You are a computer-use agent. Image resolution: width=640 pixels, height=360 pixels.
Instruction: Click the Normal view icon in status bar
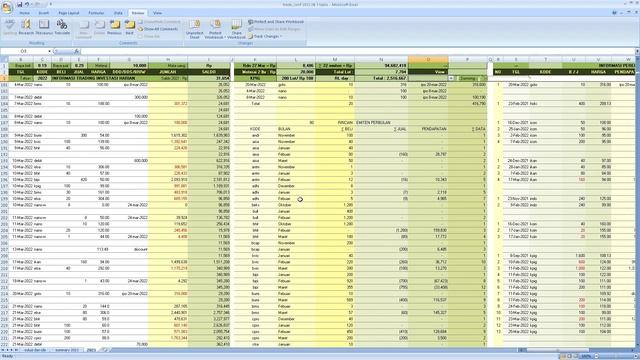(x=564, y=356)
